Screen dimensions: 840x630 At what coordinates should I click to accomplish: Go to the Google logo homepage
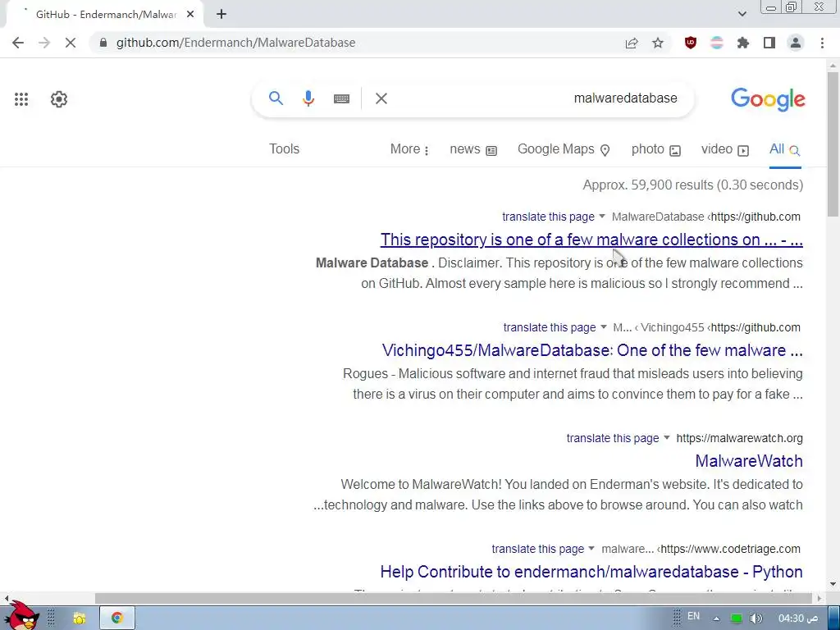pos(768,99)
